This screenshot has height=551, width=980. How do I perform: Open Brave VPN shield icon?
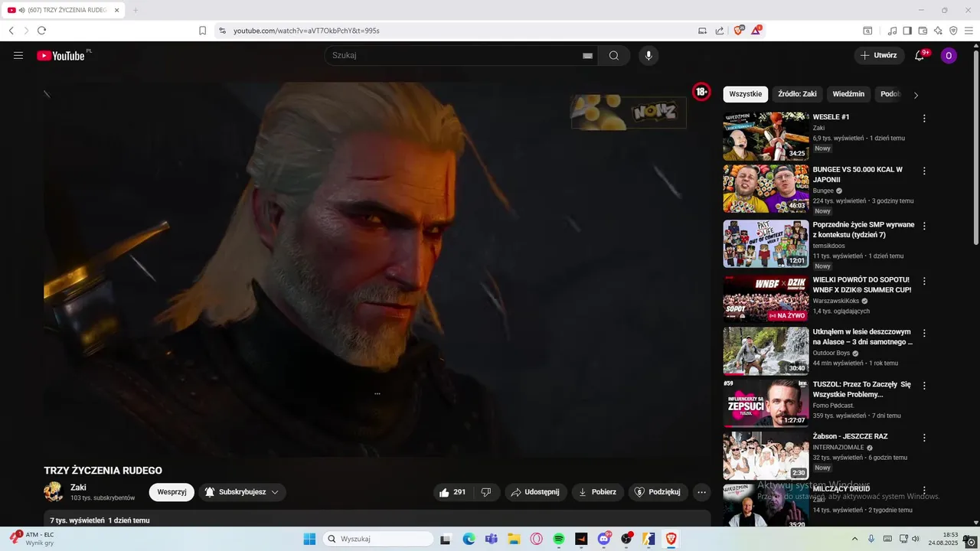[x=953, y=31]
